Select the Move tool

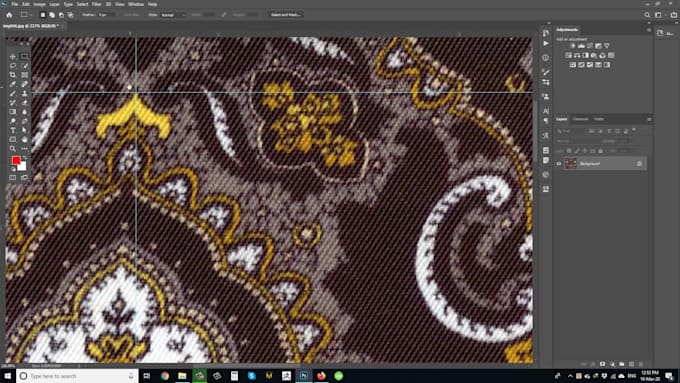tap(13, 56)
